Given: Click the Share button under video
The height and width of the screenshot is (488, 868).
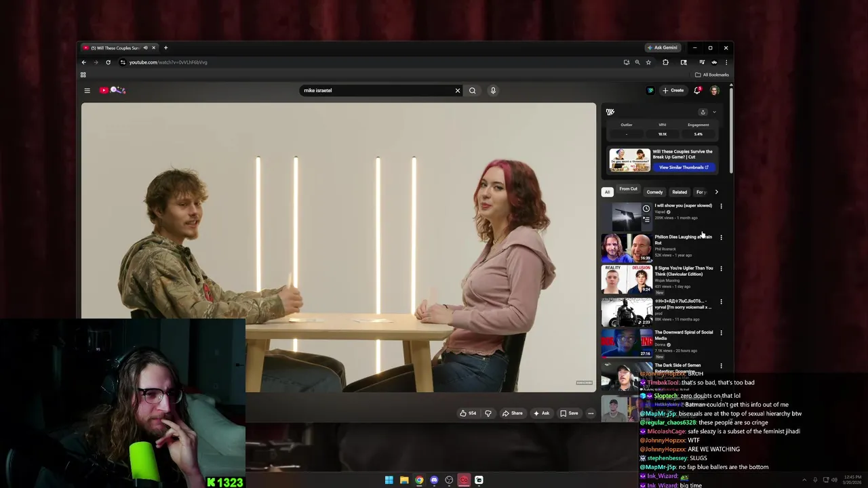Looking at the screenshot, I should coord(512,413).
